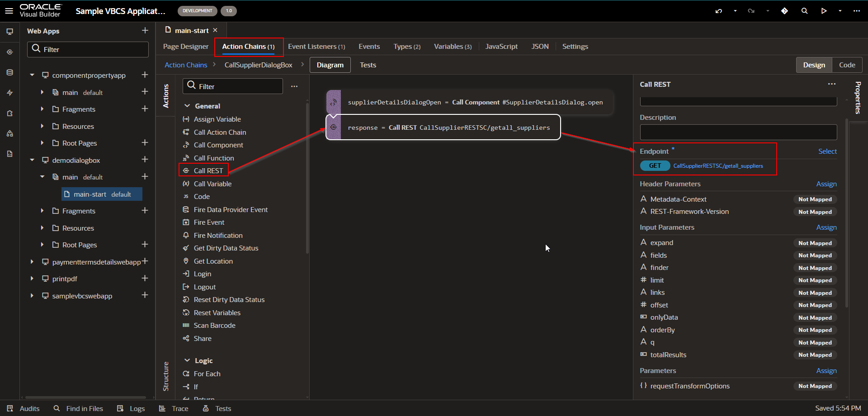Collapse demodialogbox tree node
This screenshot has width=868, height=416.
(32, 160)
